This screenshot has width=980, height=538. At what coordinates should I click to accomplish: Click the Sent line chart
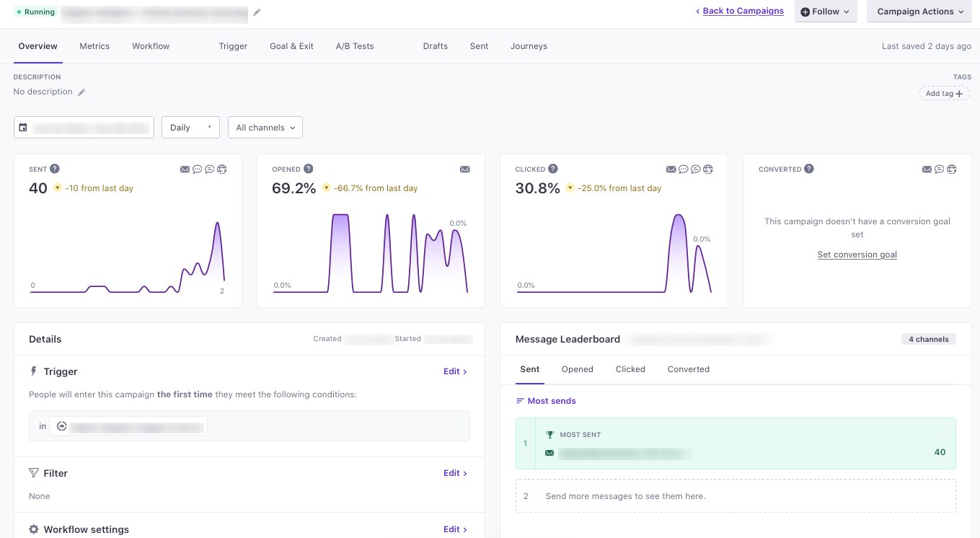pyautogui.click(x=128, y=256)
